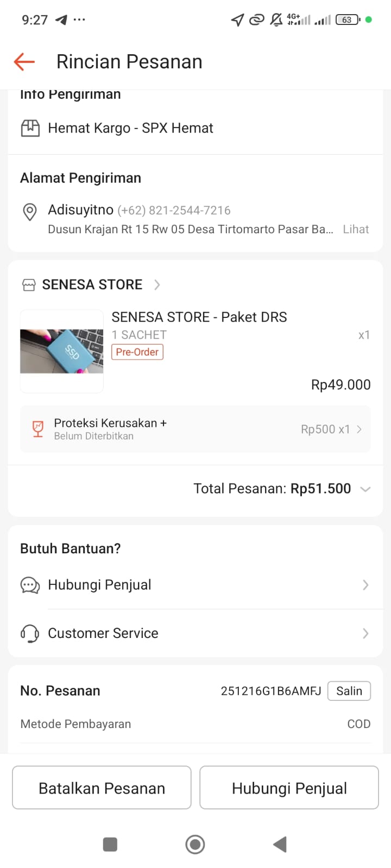Expand the Total Pesanan breakdown

coord(365,489)
